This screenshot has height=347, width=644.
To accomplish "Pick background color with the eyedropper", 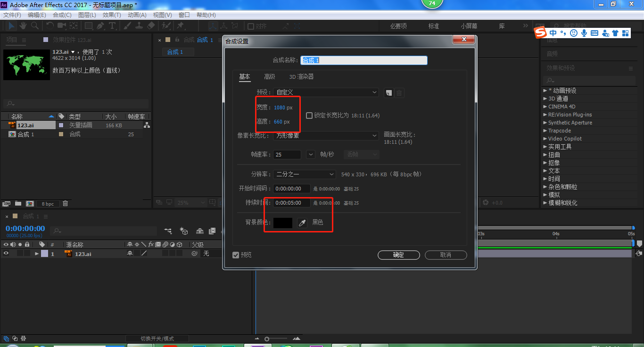I will coord(302,223).
